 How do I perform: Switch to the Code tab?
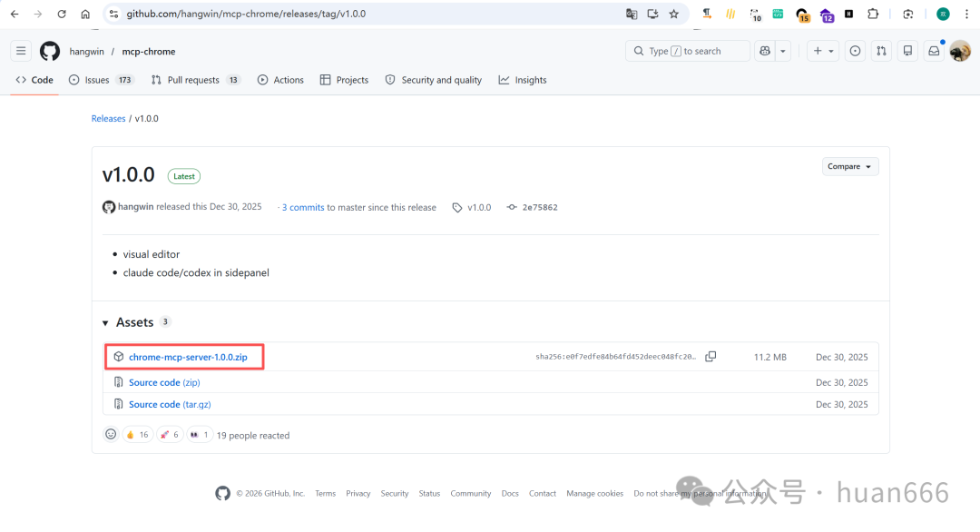click(35, 80)
